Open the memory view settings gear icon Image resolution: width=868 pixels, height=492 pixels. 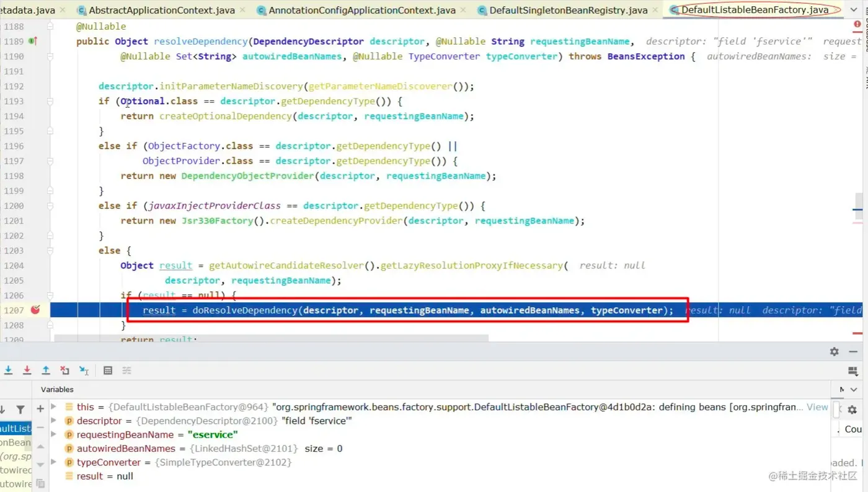tap(852, 410)
